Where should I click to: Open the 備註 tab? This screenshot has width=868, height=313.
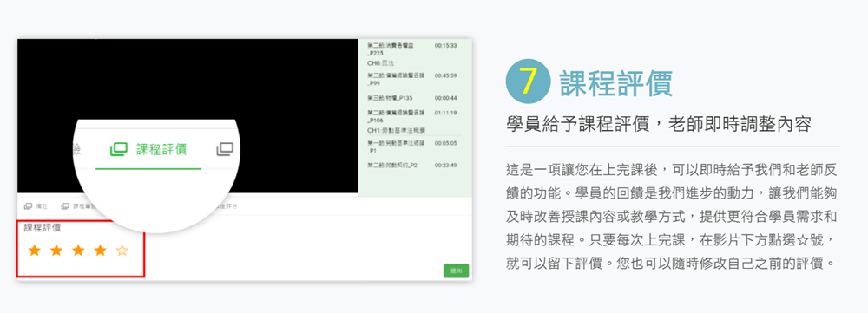[x=42, y=206]
